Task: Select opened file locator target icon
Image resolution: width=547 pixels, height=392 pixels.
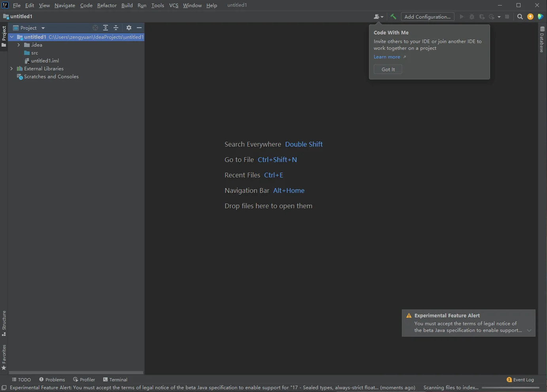Action: coord(95,28)
